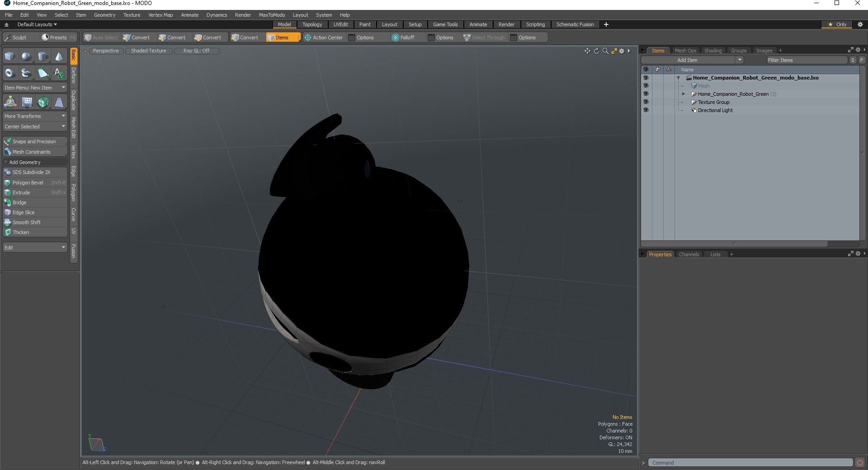Hide the Directional Light item

(x=646, y=110)
